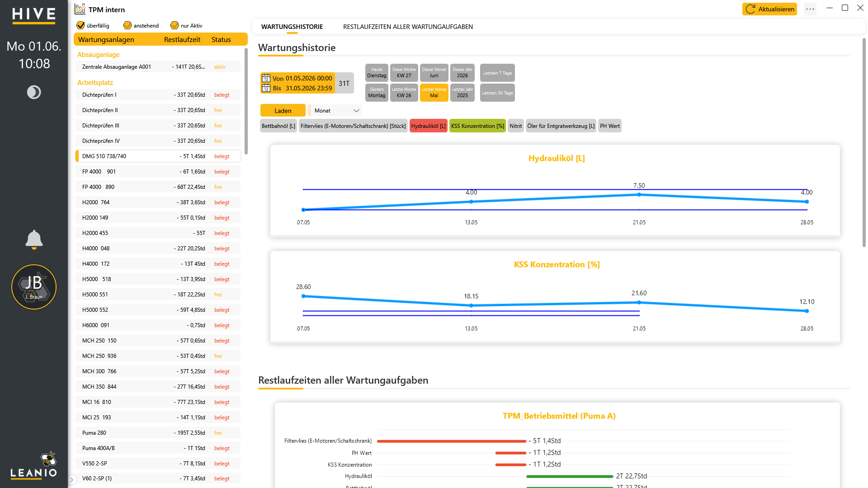This screenshot has width=868, height=488.
Task: Switch to Restlaufzeiten aller Wartungaufgaben tab
Action: tap(408, 27)
